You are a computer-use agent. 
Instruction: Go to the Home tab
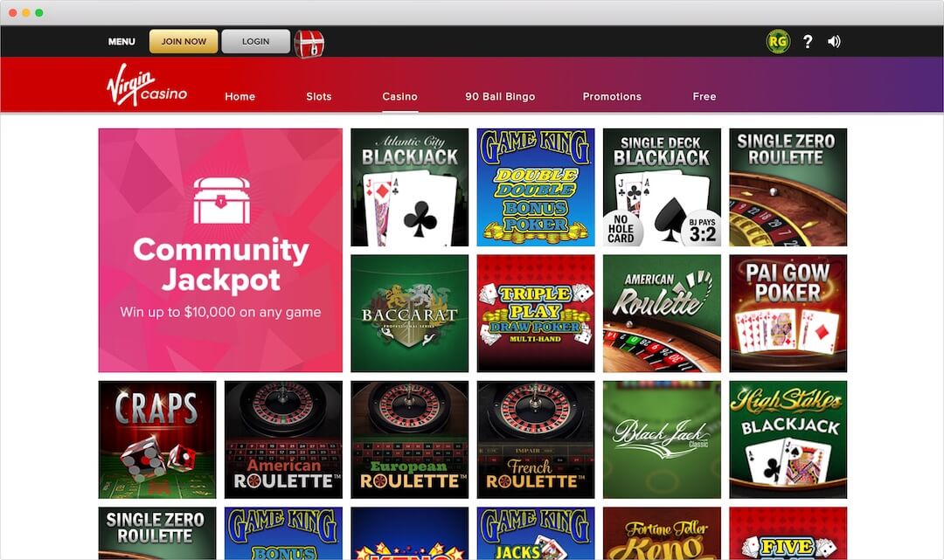[x=240, y=96]
